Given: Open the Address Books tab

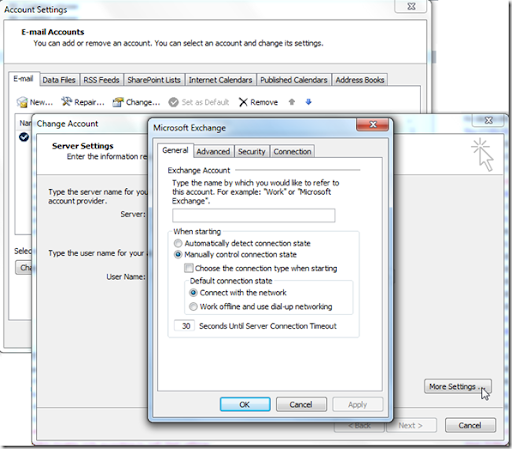Looking at the screenshot, I should pos(360,80).
